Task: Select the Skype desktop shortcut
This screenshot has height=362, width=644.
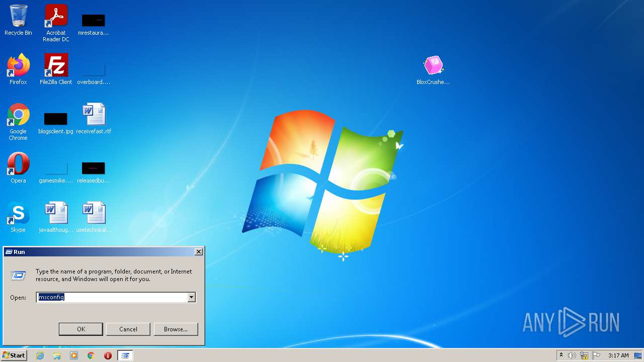Action: click(18, 217)
